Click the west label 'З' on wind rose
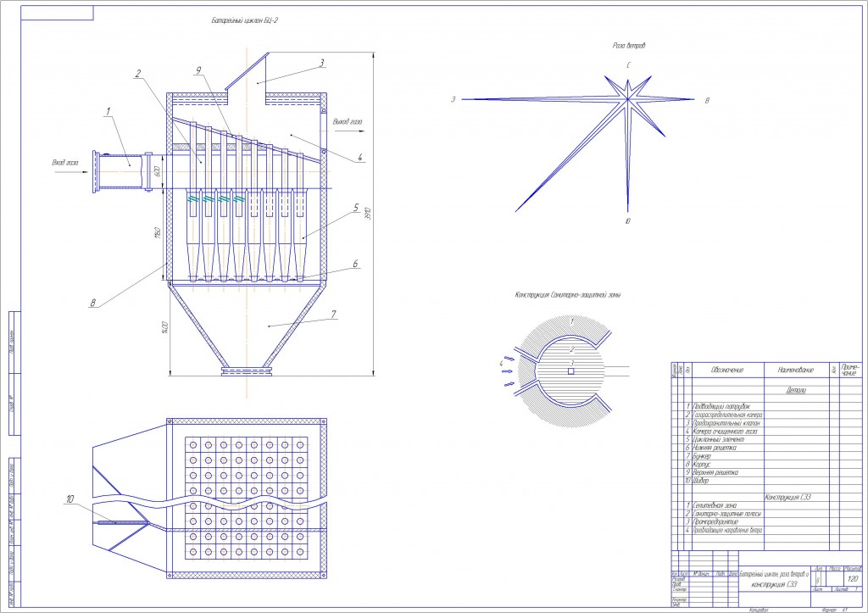Image resolution: width=868 pixels, height=613 pixels. click(453, 100)
